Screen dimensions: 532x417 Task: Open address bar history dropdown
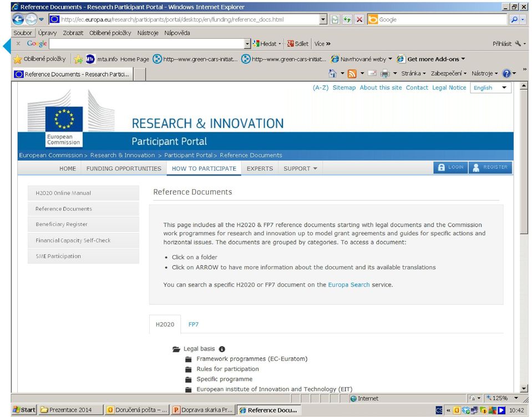point(323,19)
